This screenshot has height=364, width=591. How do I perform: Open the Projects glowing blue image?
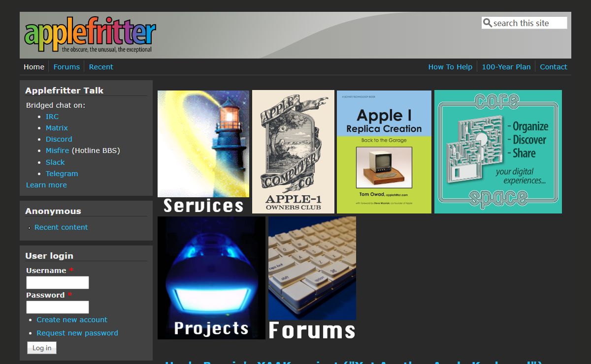[x=211, y=278]
